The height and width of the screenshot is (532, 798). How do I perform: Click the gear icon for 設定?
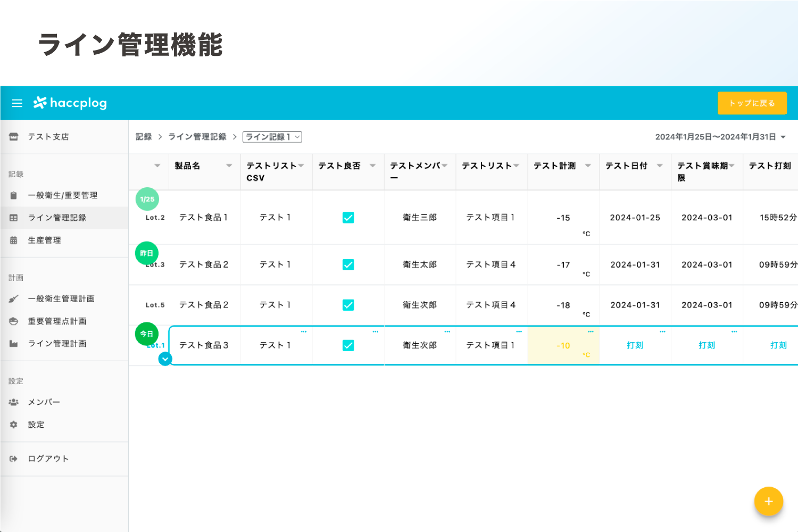coord(14,425)
